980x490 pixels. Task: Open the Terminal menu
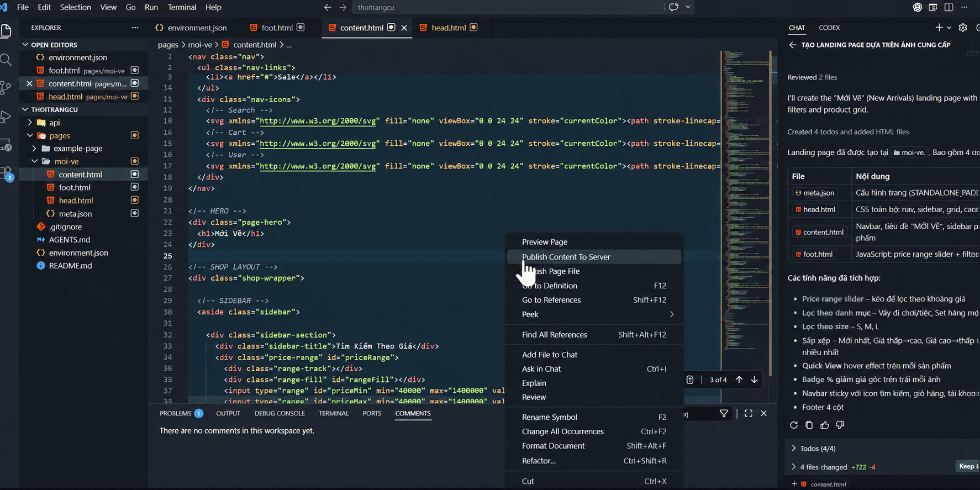click(182, 7)
